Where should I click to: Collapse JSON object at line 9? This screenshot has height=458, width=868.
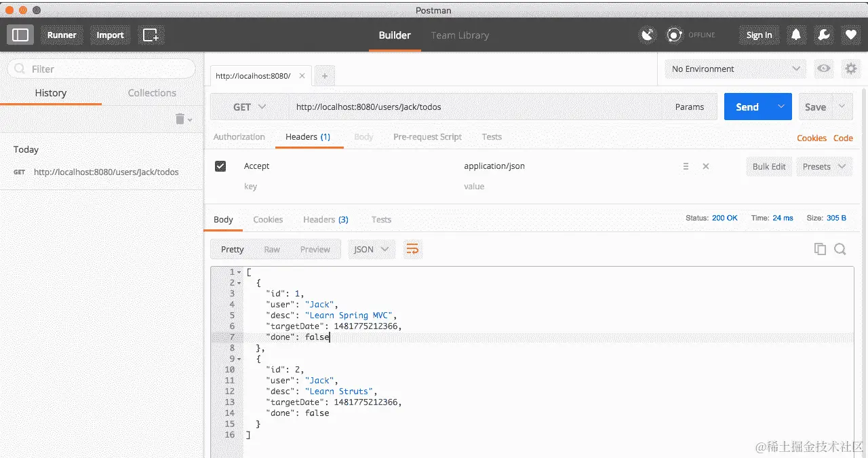(x=239, y=359)
